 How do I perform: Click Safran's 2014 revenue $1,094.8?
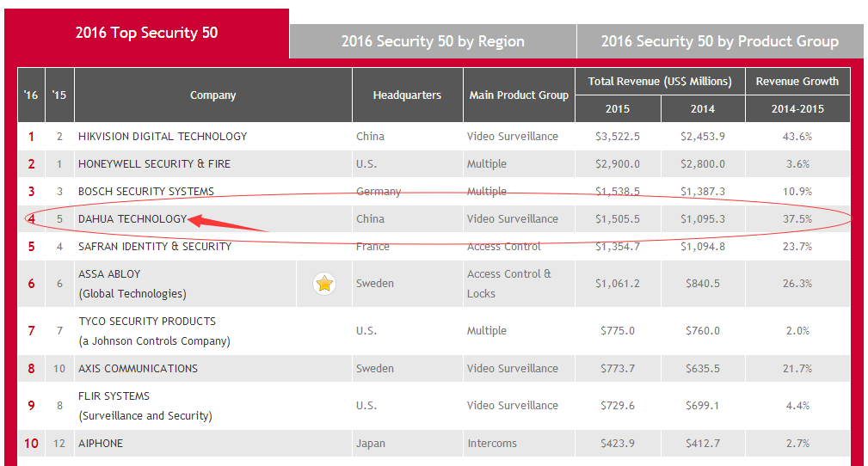point(703,247)
